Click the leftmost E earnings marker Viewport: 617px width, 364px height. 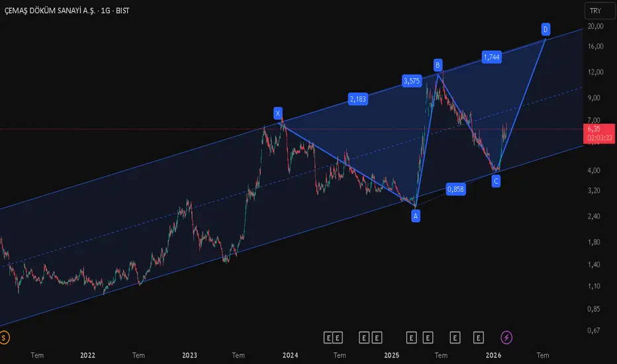pyautogui.click(x=328, y=338)
